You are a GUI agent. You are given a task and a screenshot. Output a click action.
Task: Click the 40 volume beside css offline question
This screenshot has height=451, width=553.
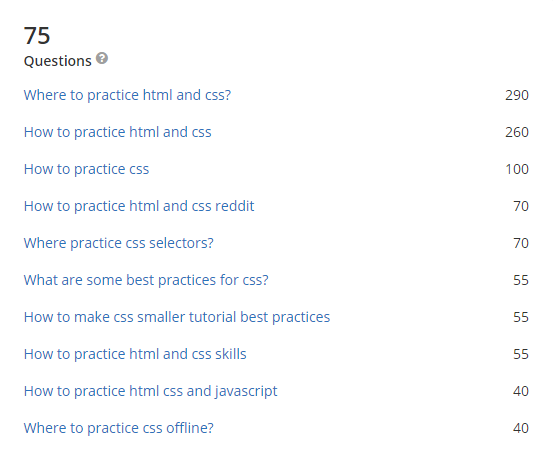[x=521, y=428]
